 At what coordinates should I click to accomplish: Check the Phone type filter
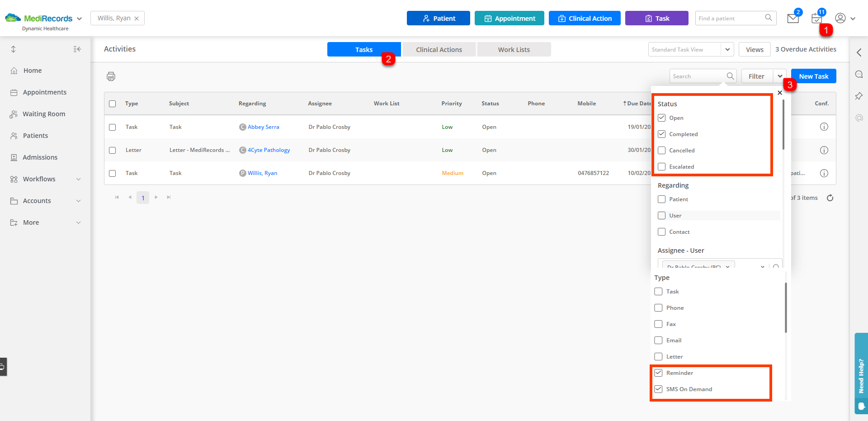point(658,307)
